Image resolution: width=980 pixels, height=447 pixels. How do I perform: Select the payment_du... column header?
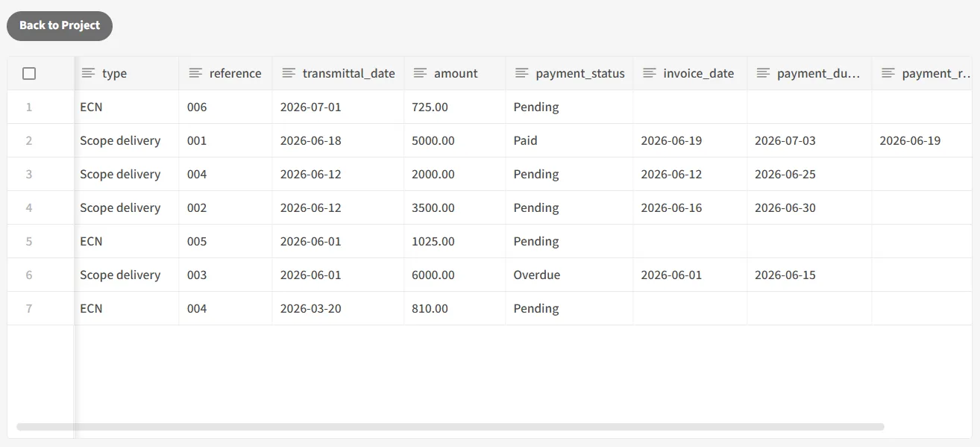[810, 73]
